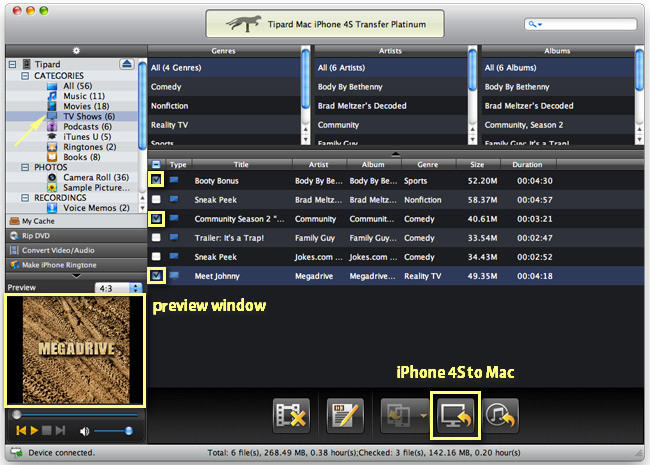
Task: Uncheck the Booty Bonus checkbox
Action: [156, 179]
